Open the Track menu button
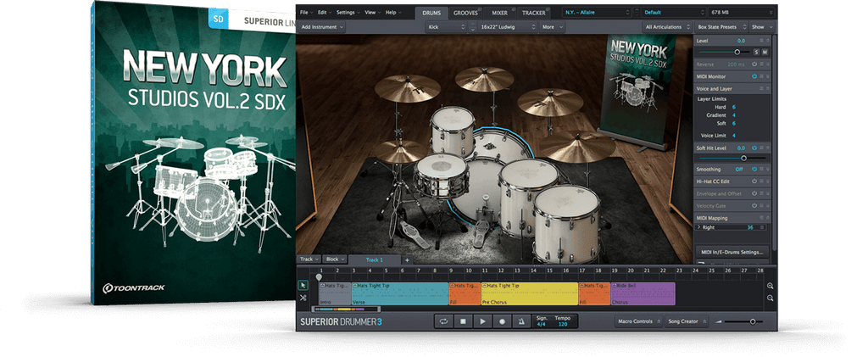The height and width of the screenshot is (357, 868). (x=309, y=259)
